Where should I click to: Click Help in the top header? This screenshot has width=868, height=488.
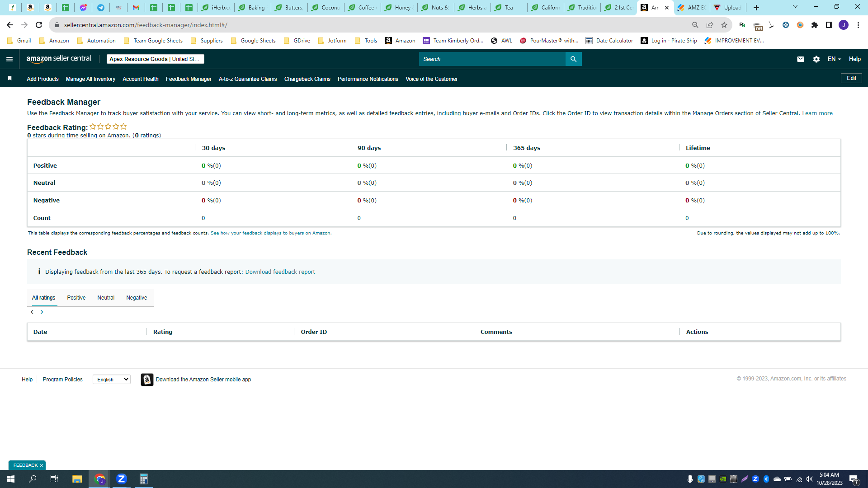pyautogui.click(x=855, y=59)
